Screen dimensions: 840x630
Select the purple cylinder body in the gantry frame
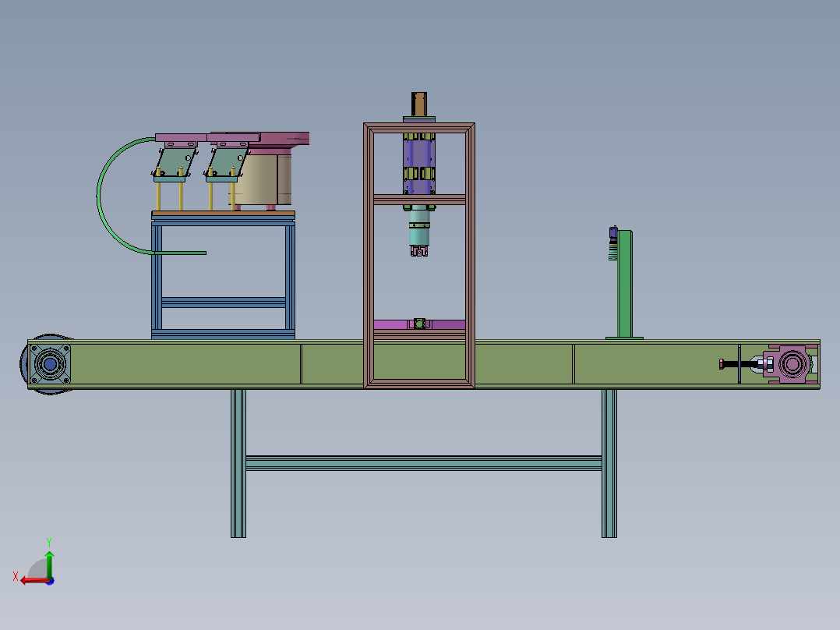click(x=419, y=159)
